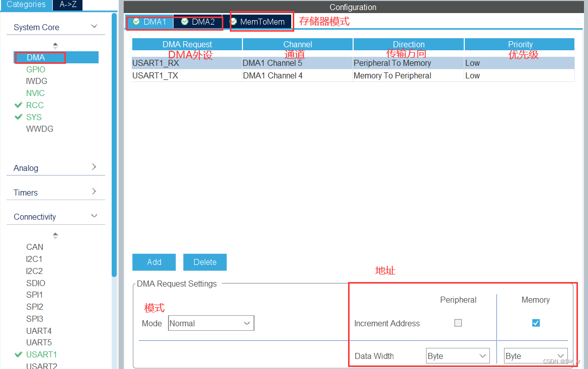The image size is (588, 369).
Task: Click the green checkmark icon on DMA1 tab
Action: point(137,22)
